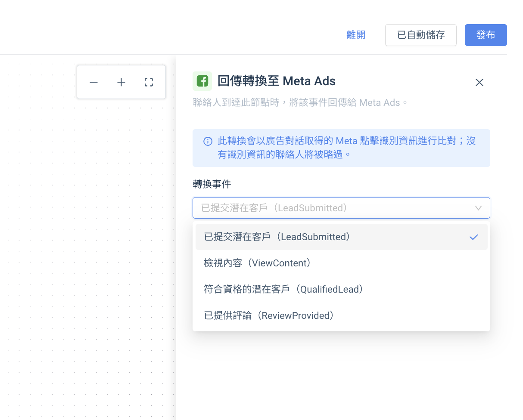
Task: Collapse dropdown using the chevron arrow
Action: point(478,208)
